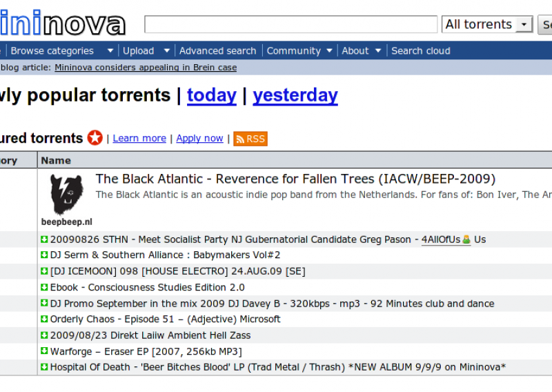Viewport: 552px width, 392px height.
Task: Open the Upload menu item
Action: coord(139,50)
